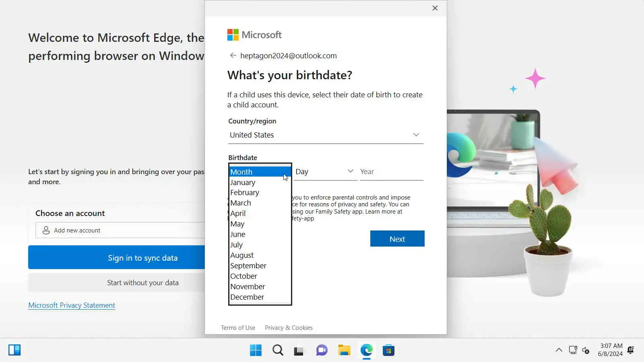
Task: Click Start without your data
Action: [117, 283]
